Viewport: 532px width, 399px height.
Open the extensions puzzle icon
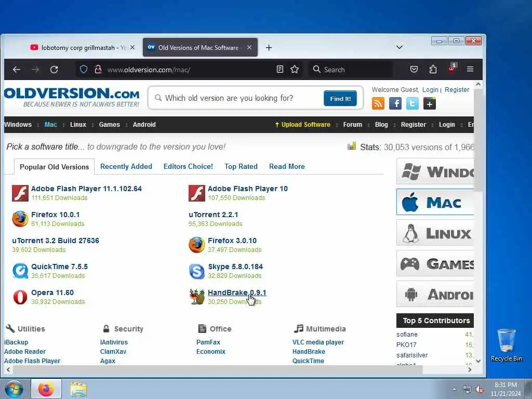click(x=433, y=70)
